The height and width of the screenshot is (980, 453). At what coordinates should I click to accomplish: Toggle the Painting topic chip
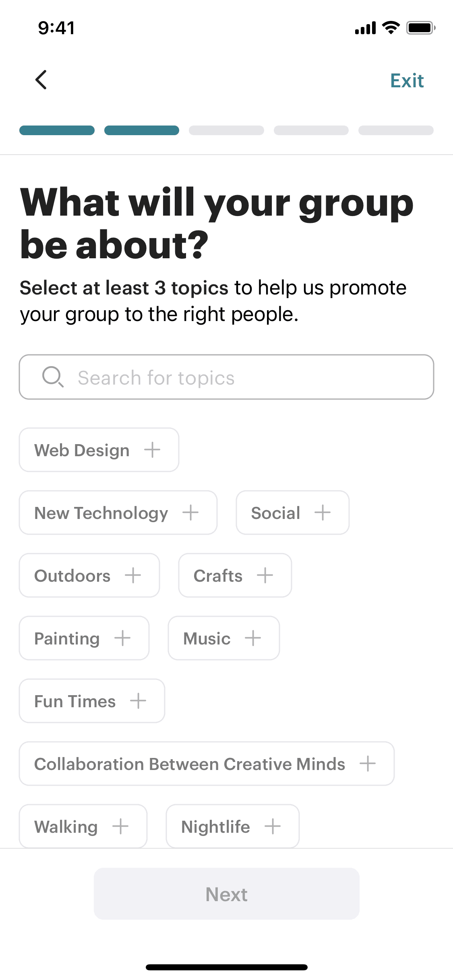point(84,638)
